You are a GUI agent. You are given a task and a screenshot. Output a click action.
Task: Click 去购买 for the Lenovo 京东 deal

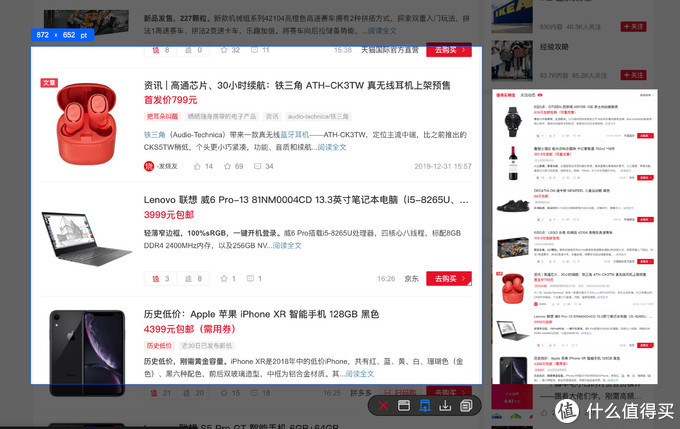449,278
